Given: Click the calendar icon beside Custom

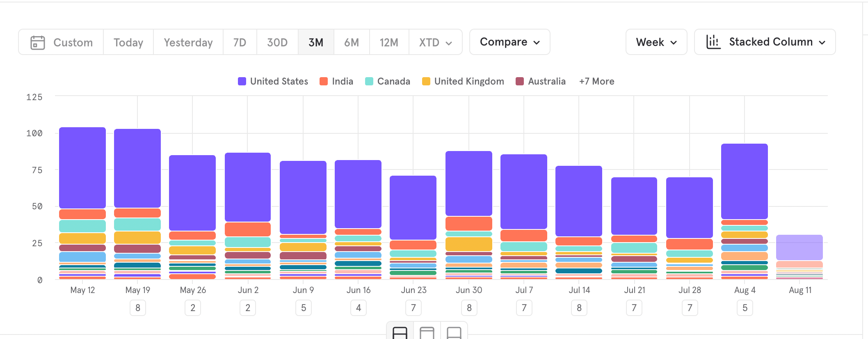Looking at the screenshot, I should coord(38,42).
